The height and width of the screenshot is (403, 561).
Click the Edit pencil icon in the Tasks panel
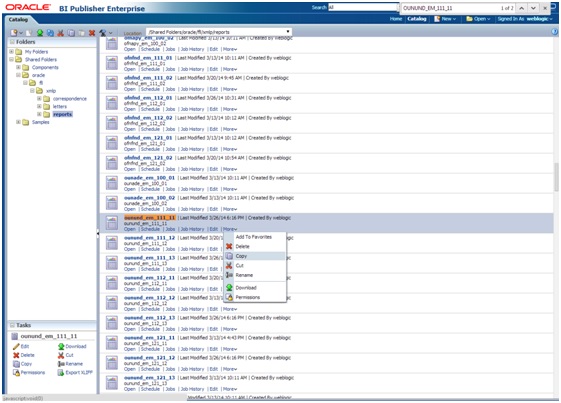16,346
